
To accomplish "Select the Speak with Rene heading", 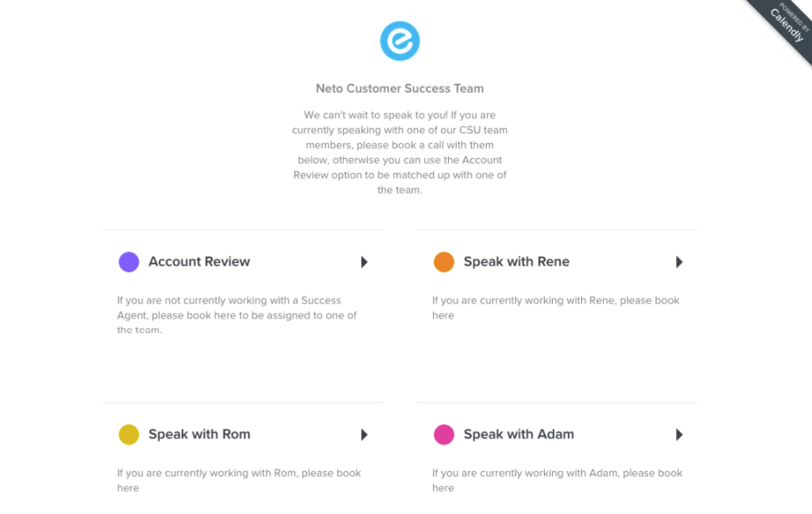I will (x=517, y=262).
